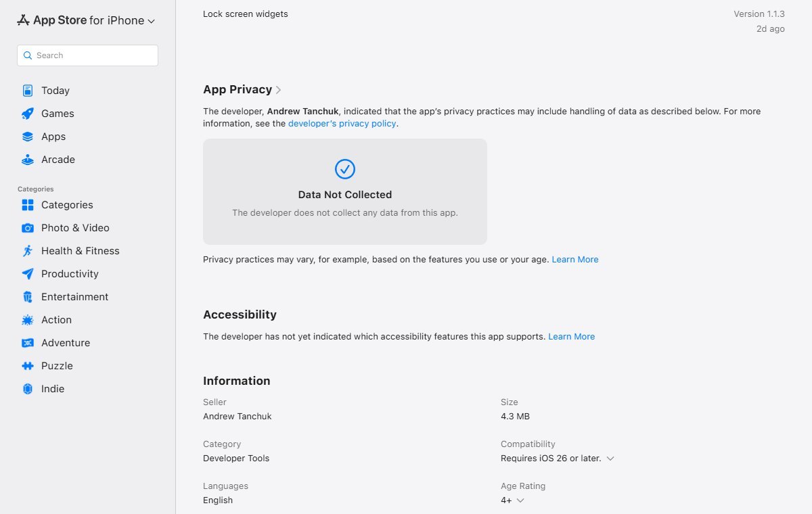This screenshot has height=514, width=812.
Task: Expand the Age Rating 4+ chevron
Action: tap(520, 500)
